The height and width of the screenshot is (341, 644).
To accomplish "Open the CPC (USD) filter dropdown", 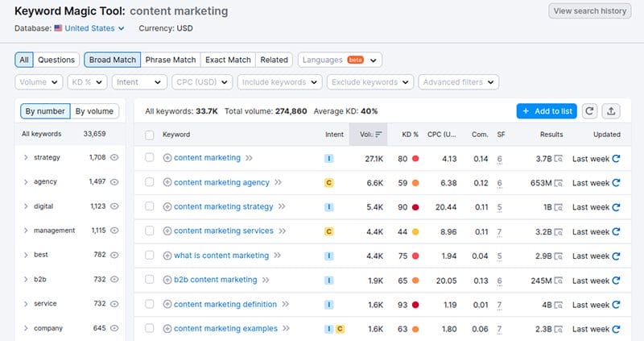I will pyautogui.click(x=202, y=82).
